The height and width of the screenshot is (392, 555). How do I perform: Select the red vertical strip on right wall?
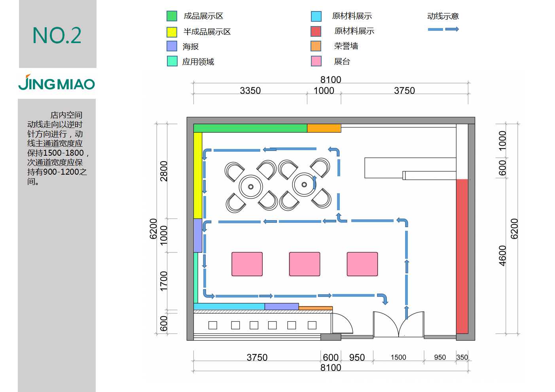click(462, 256)
